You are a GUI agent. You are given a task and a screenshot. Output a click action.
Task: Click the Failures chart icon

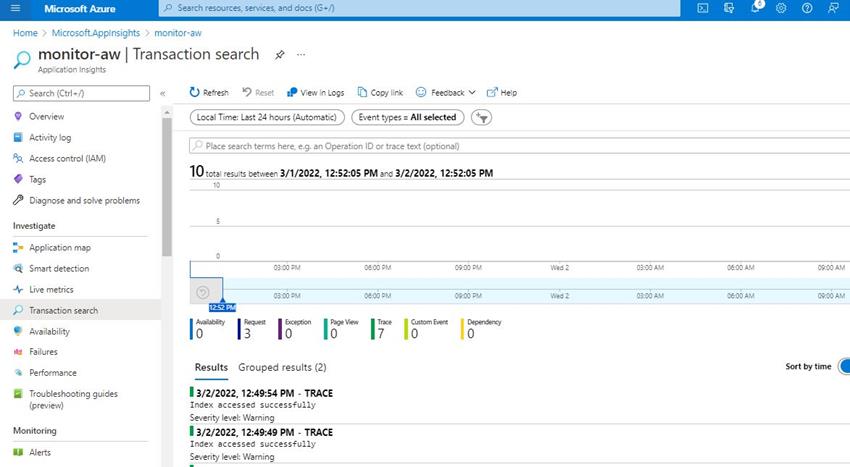tap(18, 352)
